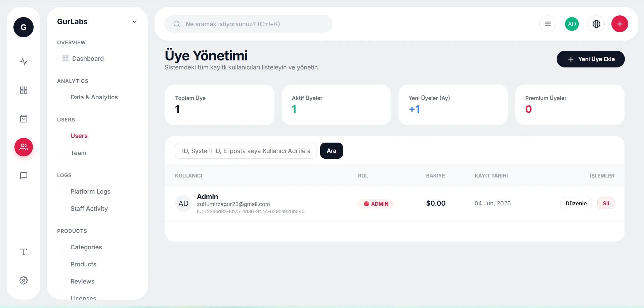Click the ADMİN role badge
This screenshot has width=644, height=308.
pyautogui.click(x=376, y=204)
